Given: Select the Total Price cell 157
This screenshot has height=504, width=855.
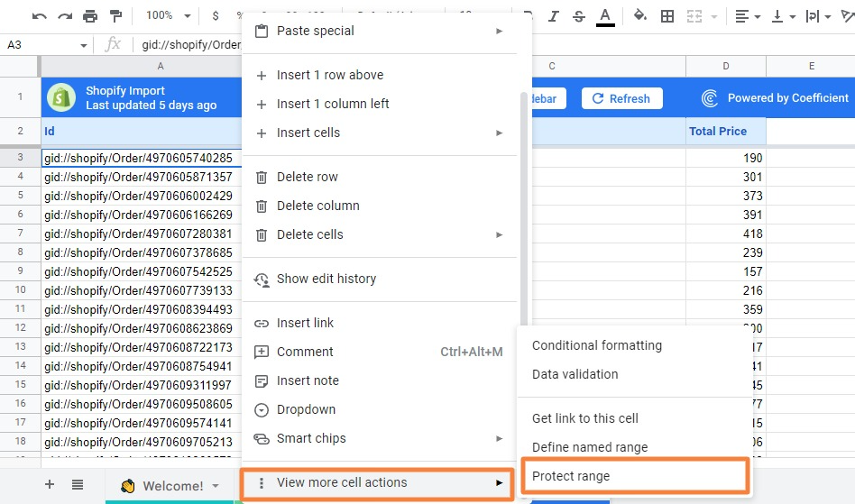Looking at the screenshot, I should click(726, 272).
